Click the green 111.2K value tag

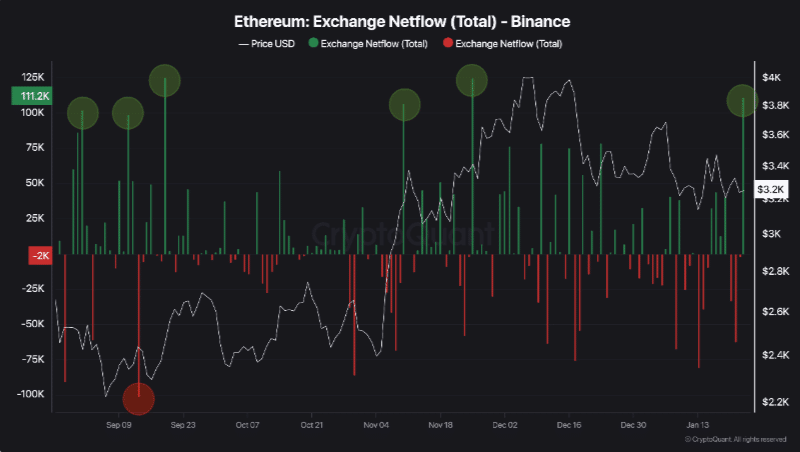click(x=31, y=96)
